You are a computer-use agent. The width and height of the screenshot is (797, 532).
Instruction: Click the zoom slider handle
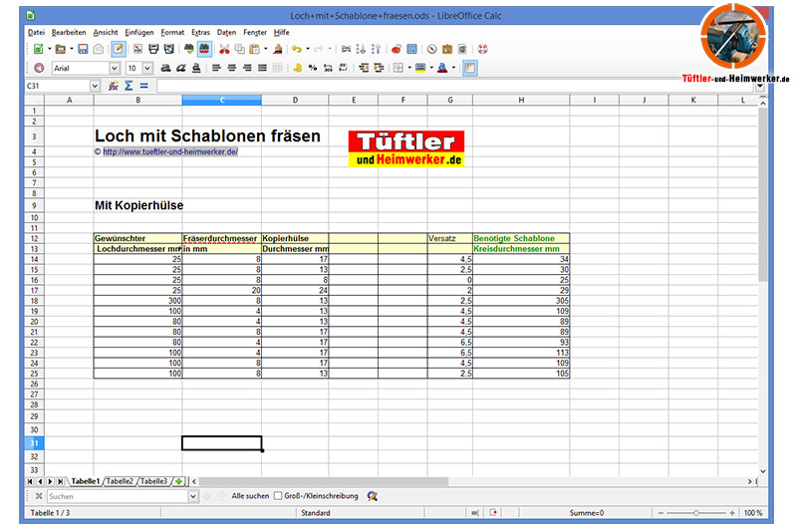695,513
